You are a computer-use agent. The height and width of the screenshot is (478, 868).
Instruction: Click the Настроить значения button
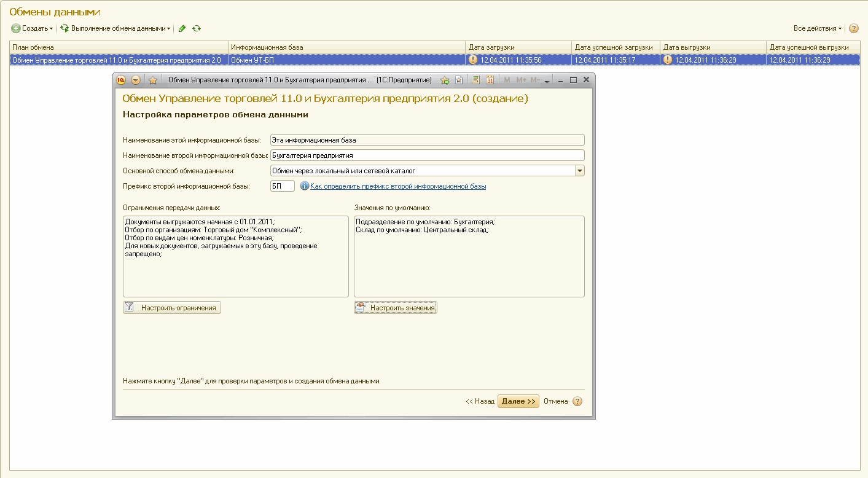pyautogui.click(x=396, y=308)
